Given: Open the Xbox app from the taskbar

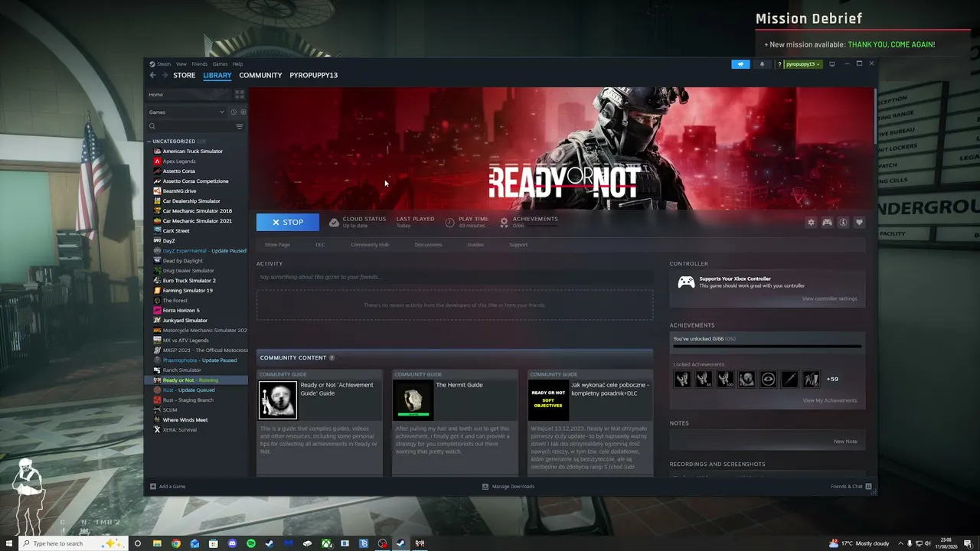Looking at the screenshot, I should [326, 543].
